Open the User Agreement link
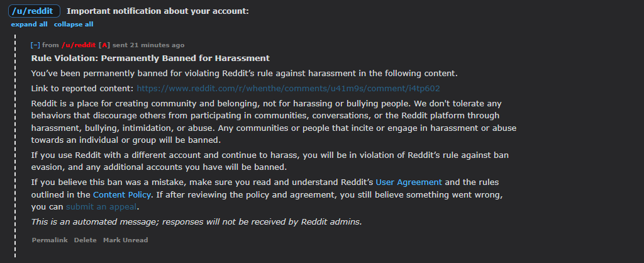The image size is (644, 263). pyautogui.click(x=409, y=182)
